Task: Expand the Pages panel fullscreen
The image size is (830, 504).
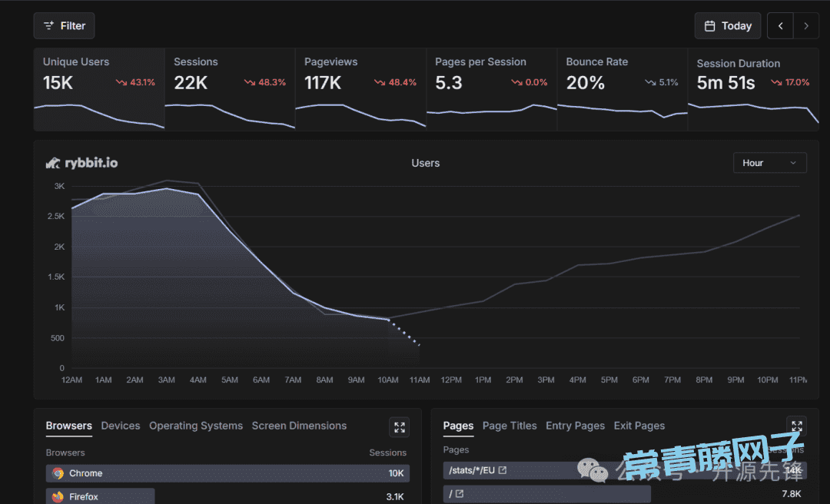Action: pos(796,426)
